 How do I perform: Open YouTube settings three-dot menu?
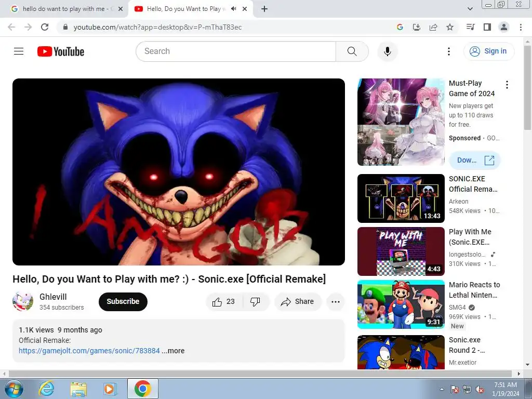448,51
